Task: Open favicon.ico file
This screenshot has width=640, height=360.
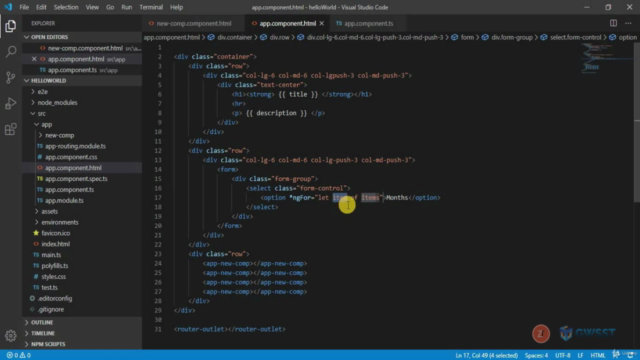Action: 56,233
